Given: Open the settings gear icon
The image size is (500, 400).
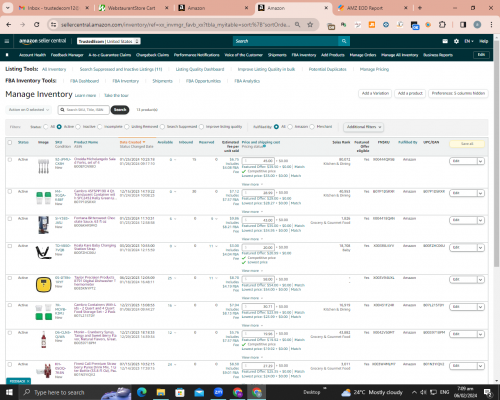Looking at the screenshot, I should coord(456,41).
